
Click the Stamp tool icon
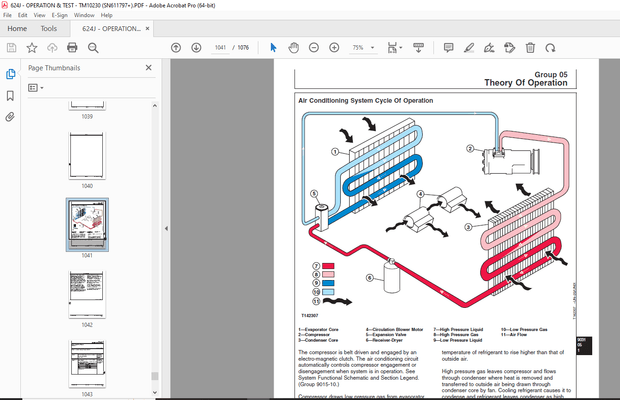(x=510, y=48)
